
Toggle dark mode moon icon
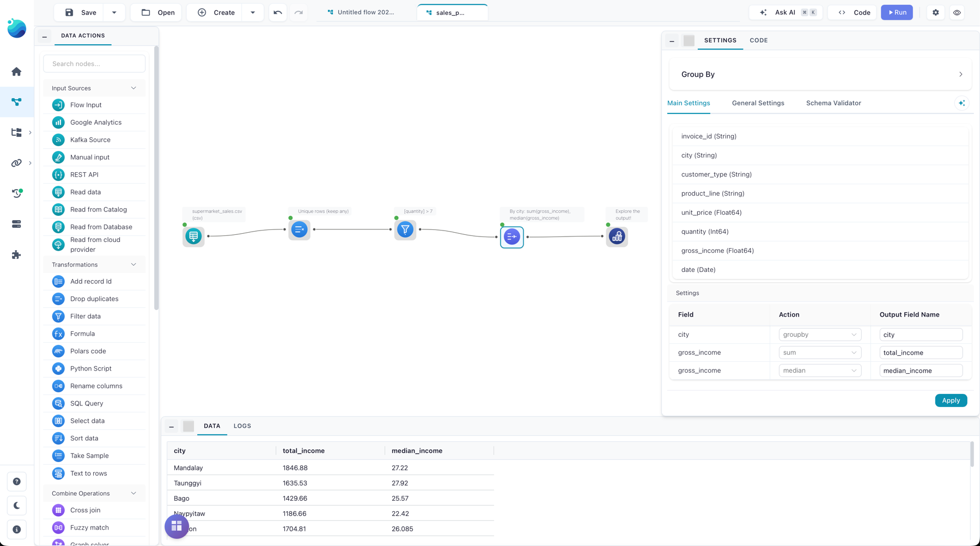click(x=17, y=505)
